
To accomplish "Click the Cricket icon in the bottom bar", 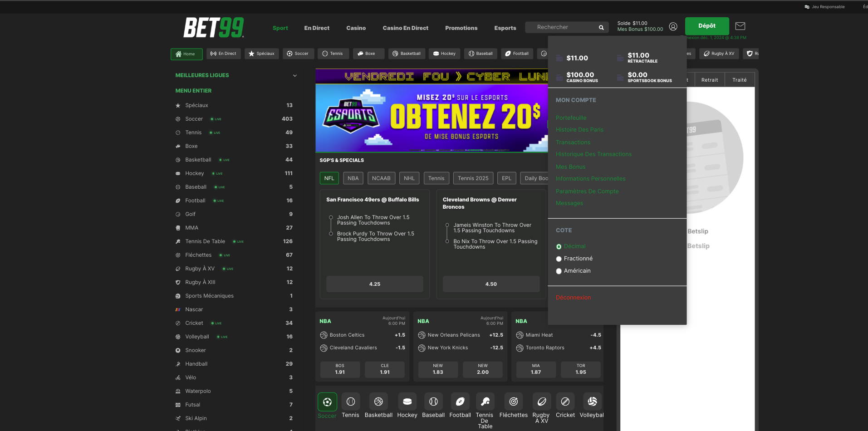I will pos(565,402).
